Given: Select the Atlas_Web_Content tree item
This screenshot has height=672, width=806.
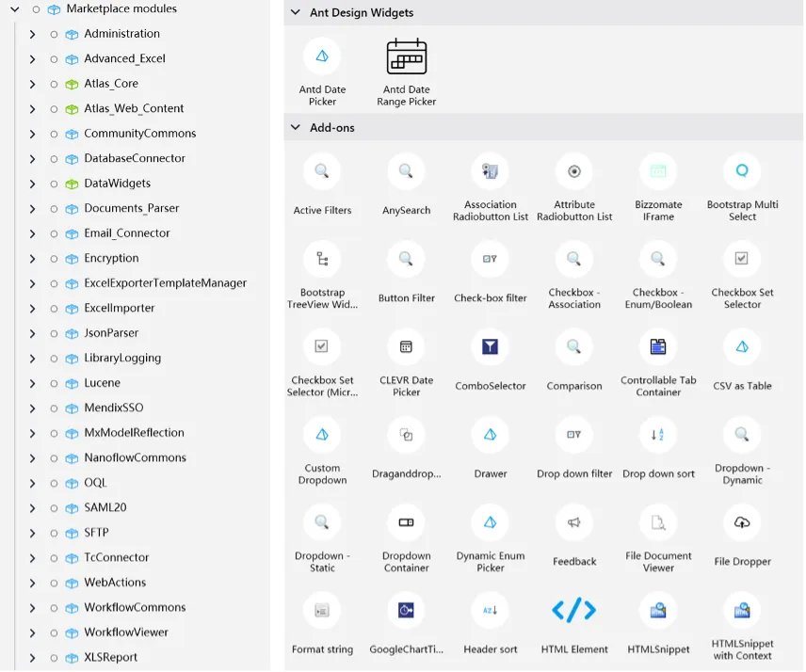Looking at the screenshot, I should [x=134, y=108].
